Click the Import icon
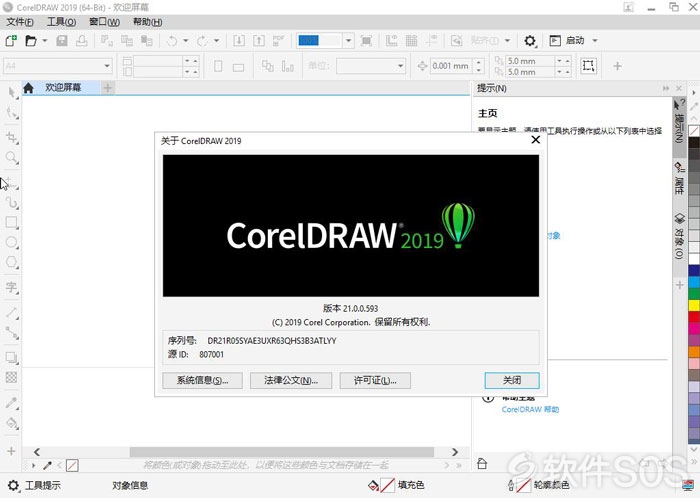 point(239,41)
